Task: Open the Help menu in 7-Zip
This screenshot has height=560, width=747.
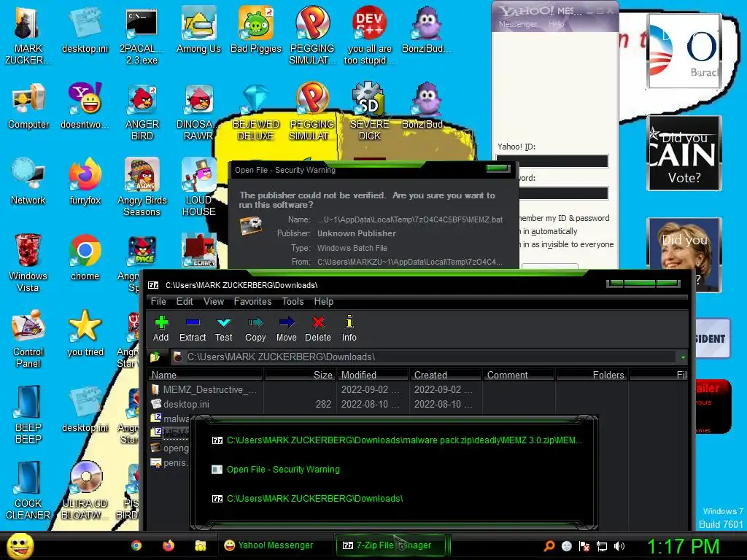Action: [x=323, y=301]
